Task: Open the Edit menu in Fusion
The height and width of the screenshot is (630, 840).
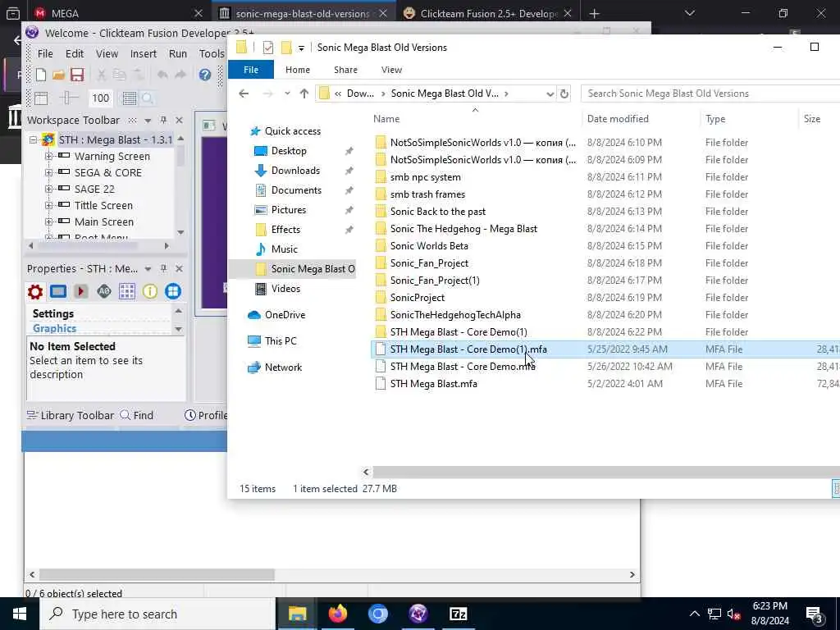Action: (x=75, y=53)
